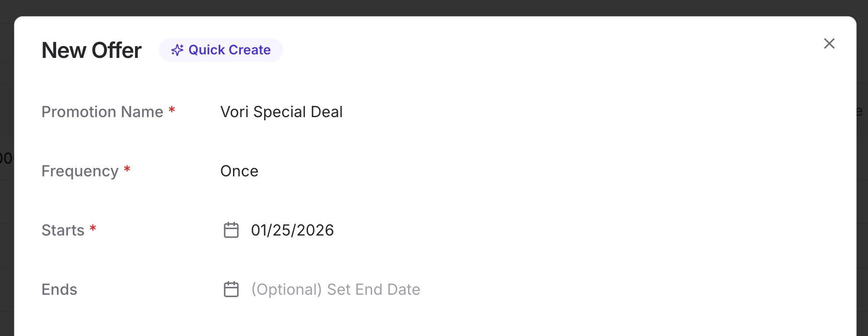Dismiss the New Offer dialog
Image resolution: width=868 pixels, height=336 pixels.
point(829,43)
